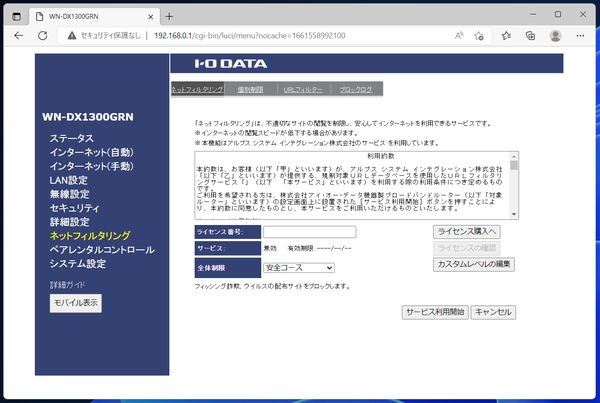The height and width of the screenshot is (403, 600).
Task: Open ネットフィルタリング in the sidebar
Action: [x=90, y=236]
